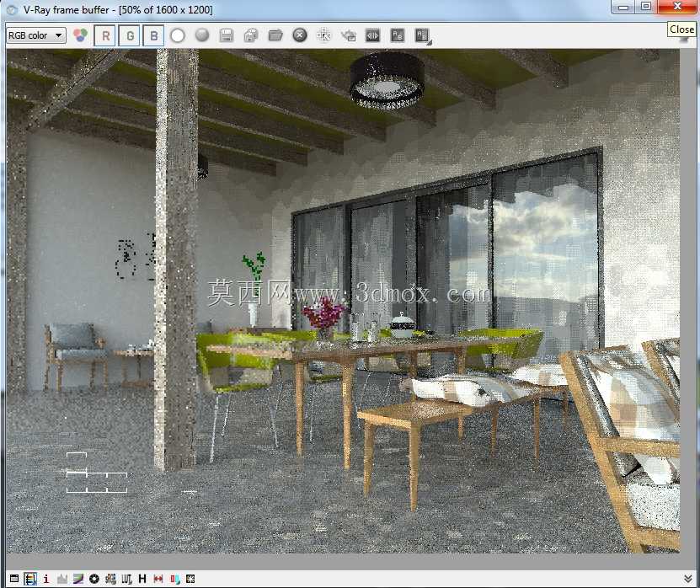
Task: Click the black starburst icon
Action: [x=190, y=579]
